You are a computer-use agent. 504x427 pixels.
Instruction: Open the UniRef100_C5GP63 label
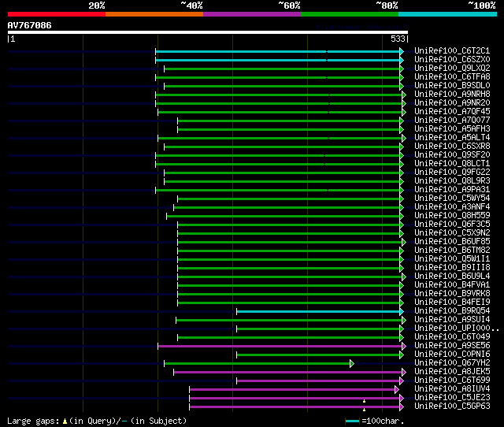452,407
